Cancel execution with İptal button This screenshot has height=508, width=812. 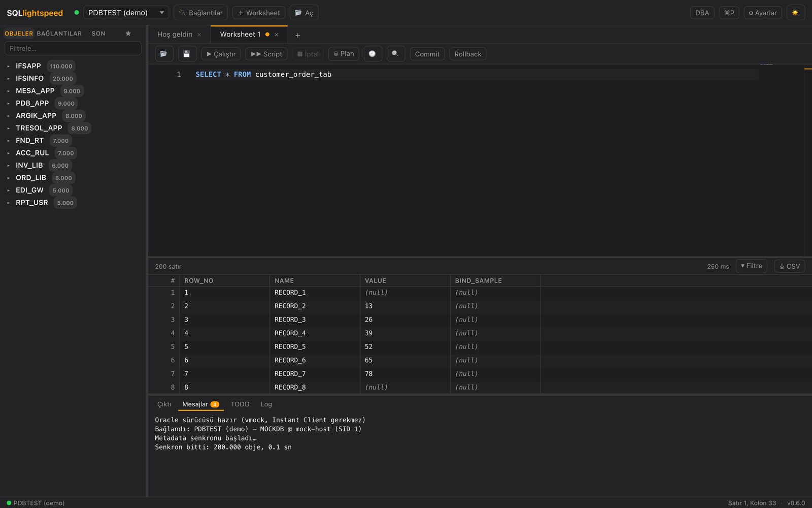tap(308, 54)
